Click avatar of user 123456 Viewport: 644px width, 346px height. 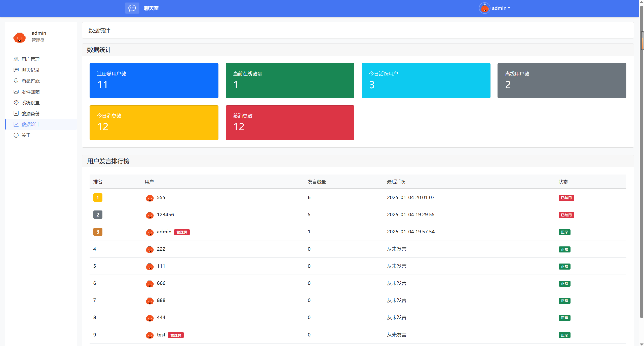pyautogui.click(x=149, y=215)
